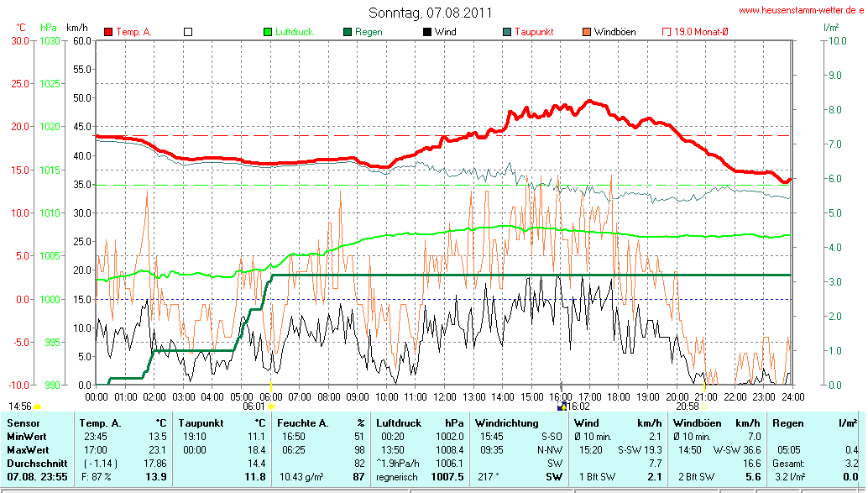Click the red Temp. A. legend swatch
This screenshot has height=493, width=868.
(108, 32)
